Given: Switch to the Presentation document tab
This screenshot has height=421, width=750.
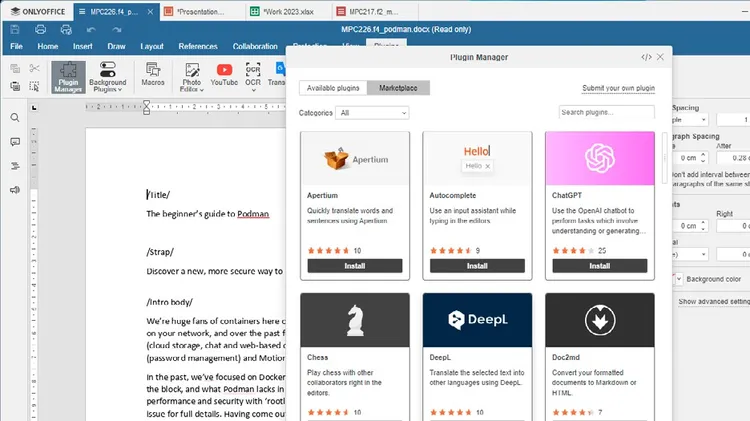Looking at the screenshot, I should (x=201, y=11).
